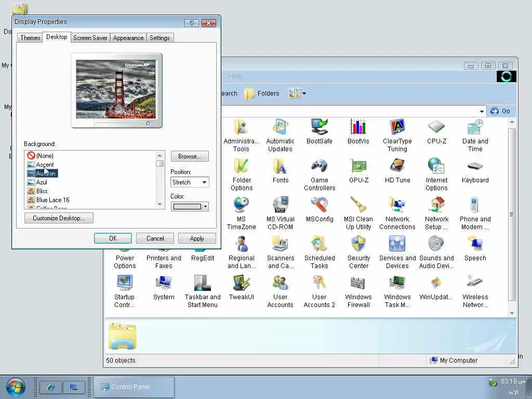
Task: Open MS TimeZone icon
Action: pyautogui.click(x=241, y=214)
